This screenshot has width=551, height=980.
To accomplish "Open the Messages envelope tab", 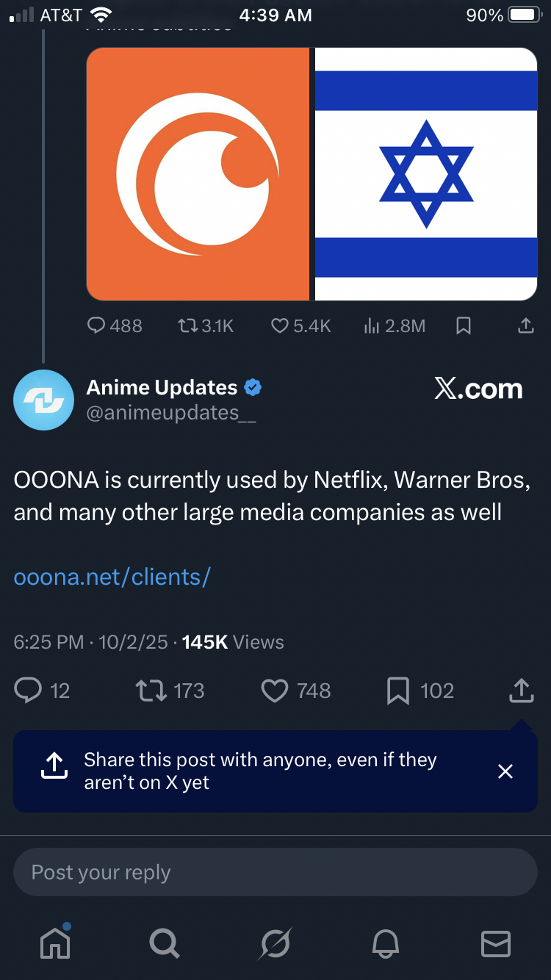I will pyautogui.click(x=495, y=943).
